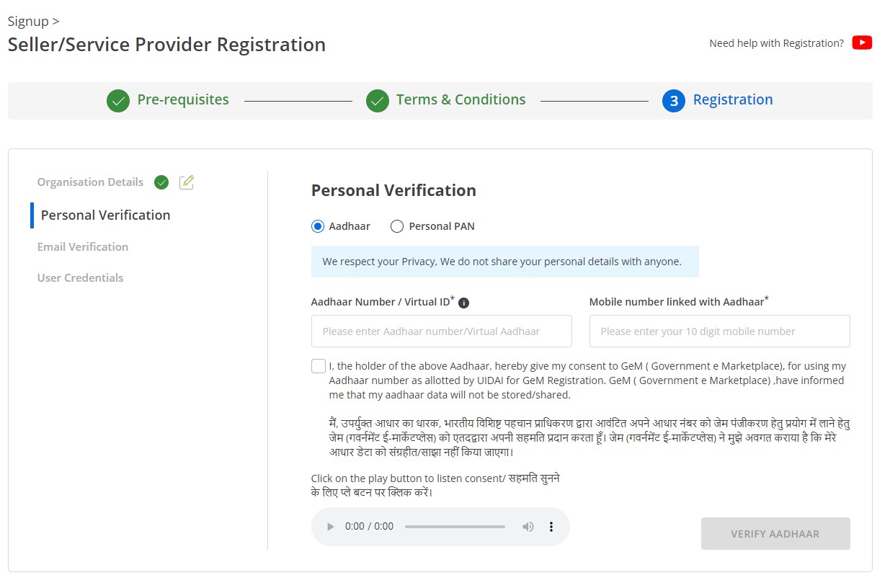
Task: Open the audio player overflow menu
Action: (551, 526)
